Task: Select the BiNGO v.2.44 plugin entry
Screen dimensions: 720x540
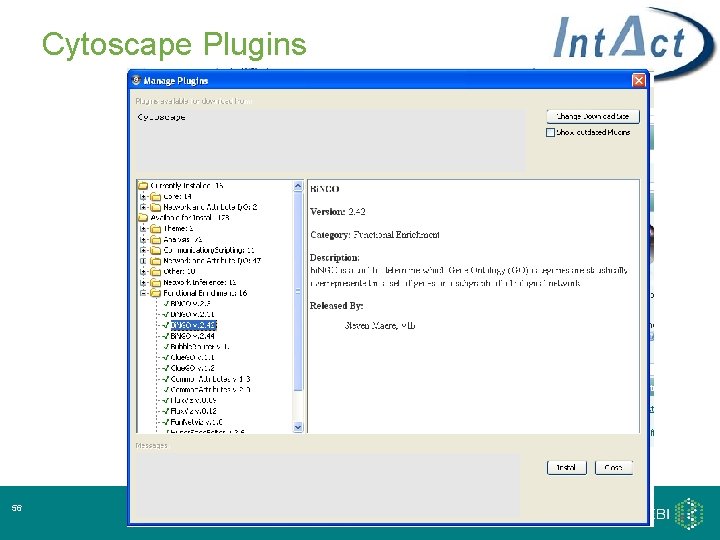Action: (x=192, y=336)
